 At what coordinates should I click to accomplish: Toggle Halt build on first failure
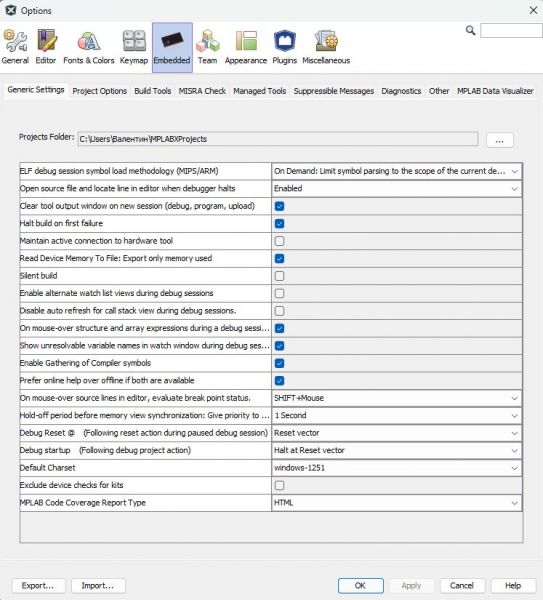(279, 223)
